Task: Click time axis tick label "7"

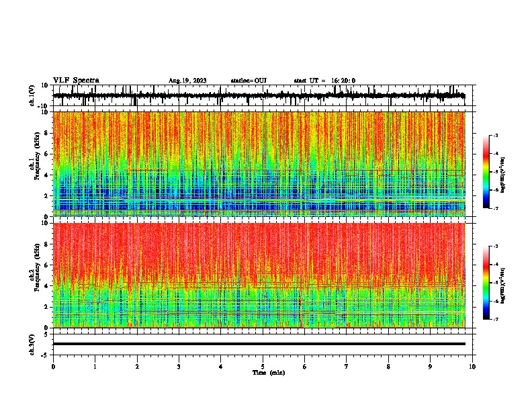Action: pos(347,367)
